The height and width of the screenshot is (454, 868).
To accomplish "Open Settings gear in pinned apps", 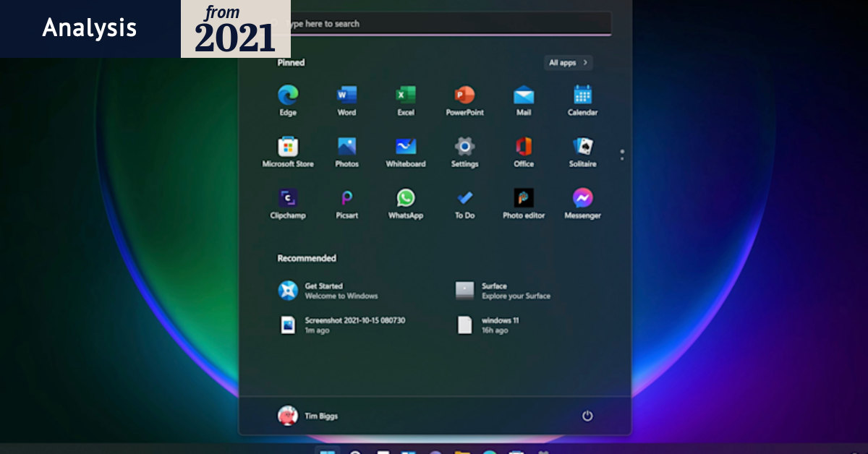I will coord(464,152).
